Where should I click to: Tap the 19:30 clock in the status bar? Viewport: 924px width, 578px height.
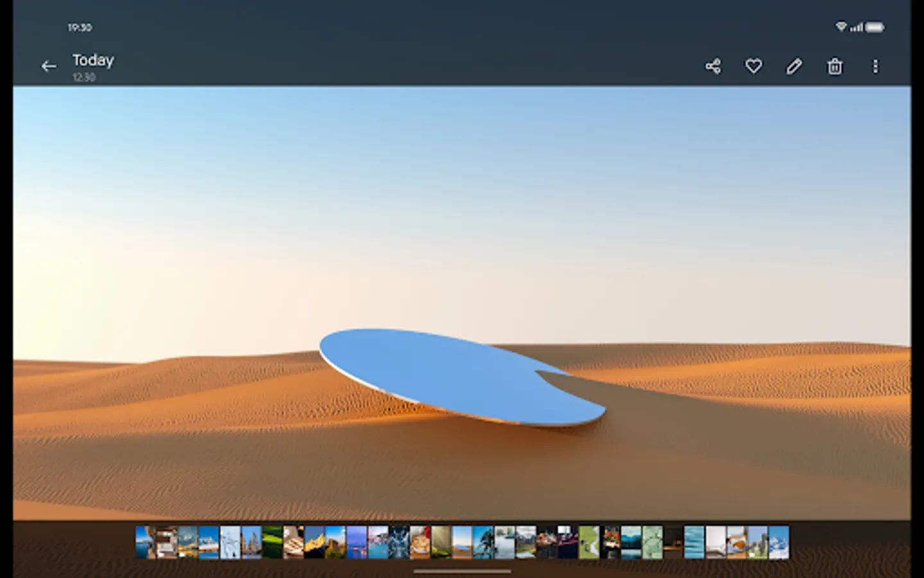click(79, 28)
